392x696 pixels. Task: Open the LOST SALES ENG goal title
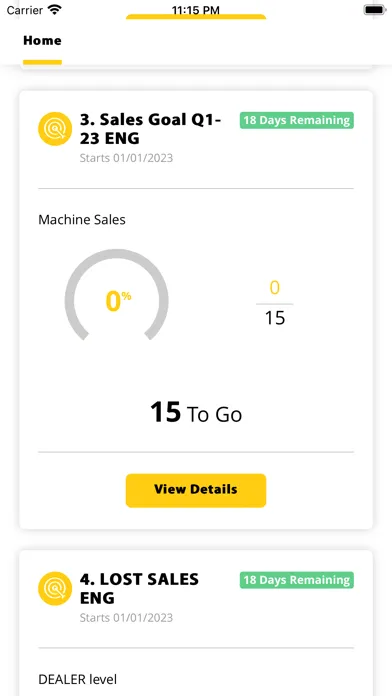[x=139, y=588]
